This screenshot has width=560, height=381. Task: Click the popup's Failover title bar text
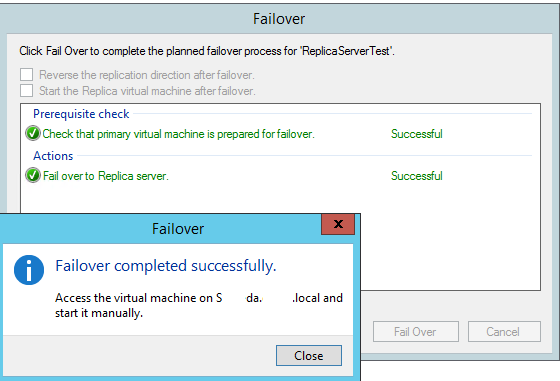pyautogui.click(x=178, y=229)
